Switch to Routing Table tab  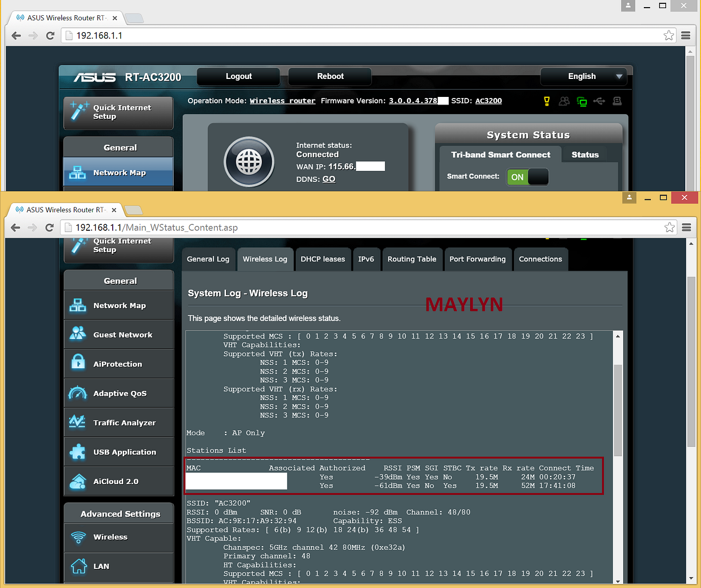412,259
